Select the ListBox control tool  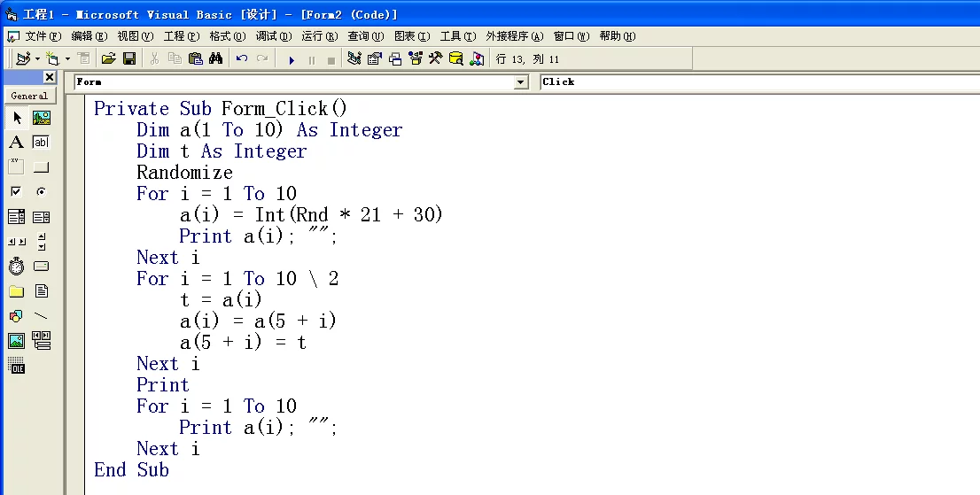point(42,217)
